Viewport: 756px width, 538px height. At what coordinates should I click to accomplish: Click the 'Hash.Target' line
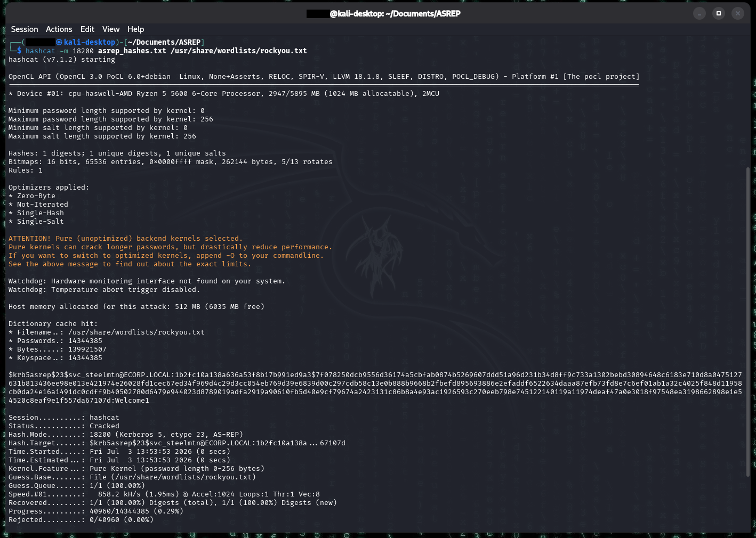pyautogui.click(x=177, y=443)
